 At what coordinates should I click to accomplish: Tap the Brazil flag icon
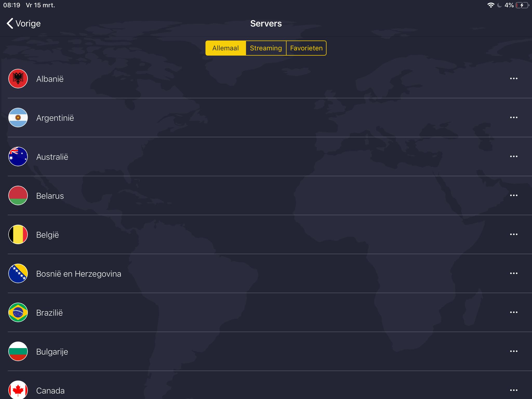(x=18, y=312)
